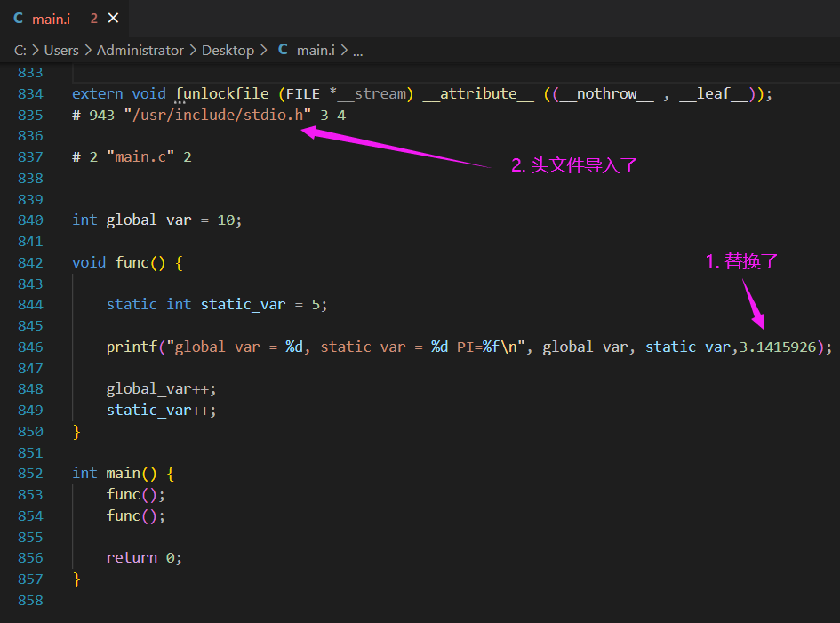Screen dimensions: 840x623
Task: Click __nothrow__ token on line 834
Action: 606,93
